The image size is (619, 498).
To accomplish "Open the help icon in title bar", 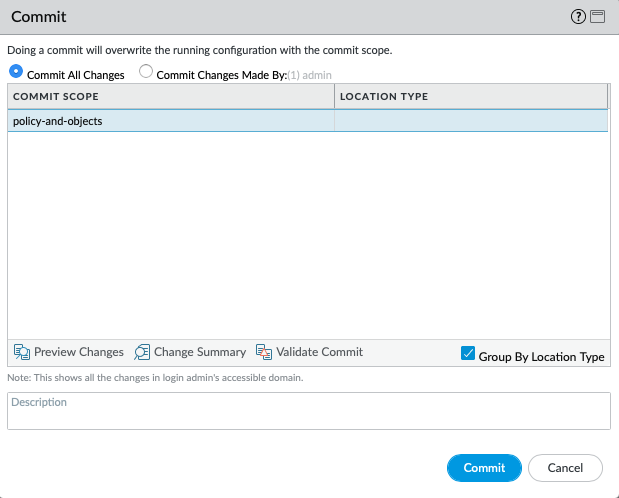I will [577, 17].
